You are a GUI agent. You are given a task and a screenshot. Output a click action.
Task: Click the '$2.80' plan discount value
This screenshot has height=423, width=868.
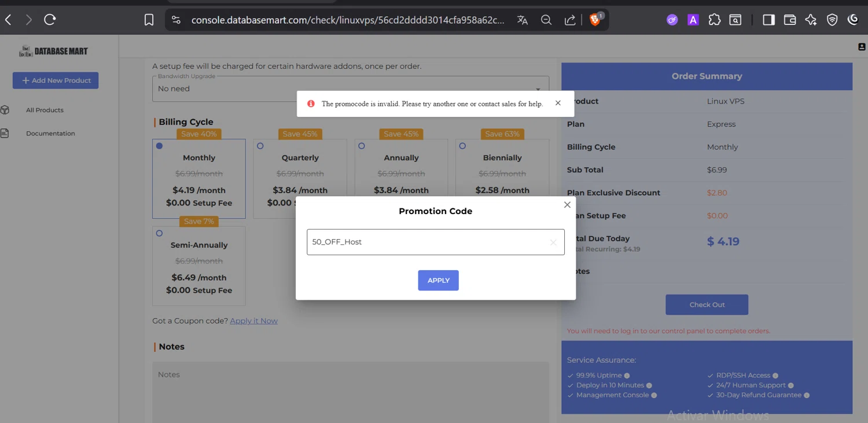[717, 193]
